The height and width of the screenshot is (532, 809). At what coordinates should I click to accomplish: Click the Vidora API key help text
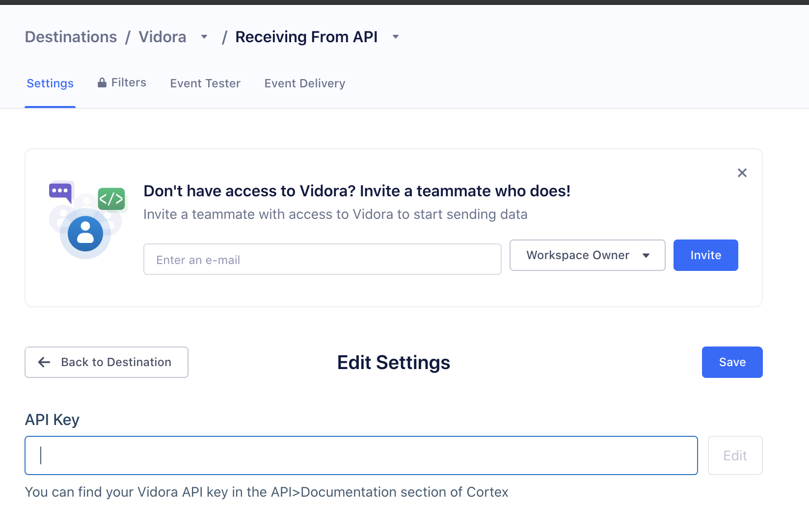267,492
